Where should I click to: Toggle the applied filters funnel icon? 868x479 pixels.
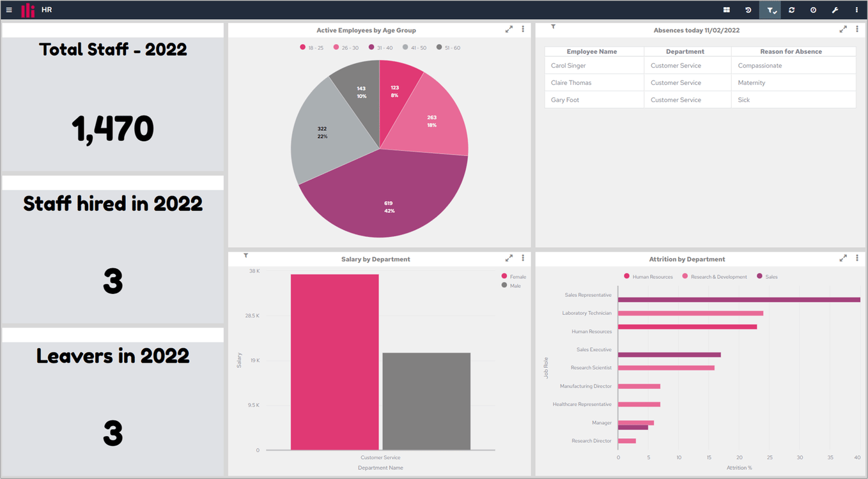pyautogui.click(x=770, y=10)
